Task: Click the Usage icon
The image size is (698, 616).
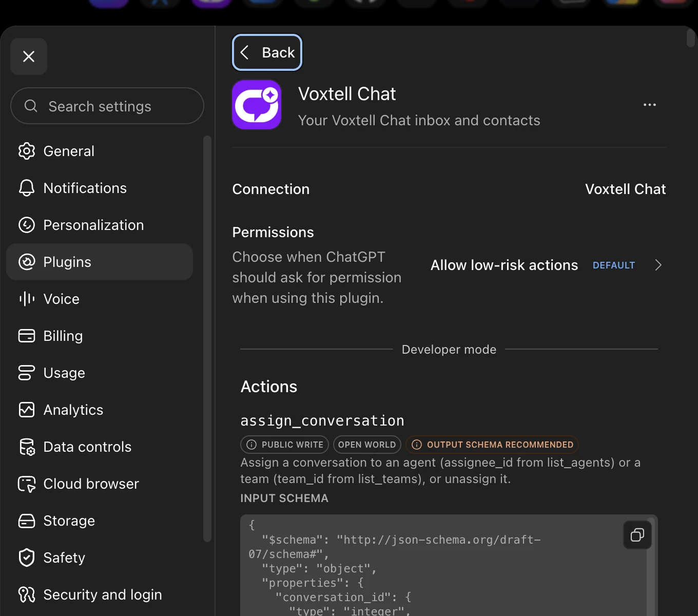Action: 27,373
